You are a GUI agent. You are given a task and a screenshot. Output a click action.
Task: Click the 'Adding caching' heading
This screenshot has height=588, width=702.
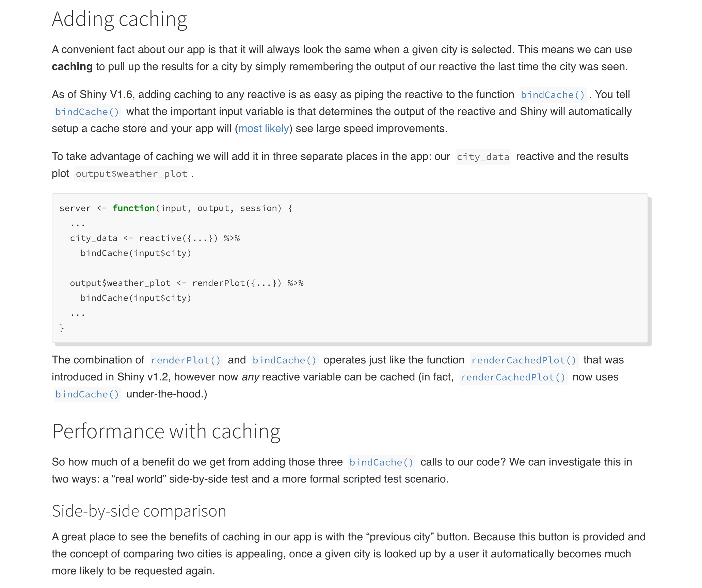[119, 19]
